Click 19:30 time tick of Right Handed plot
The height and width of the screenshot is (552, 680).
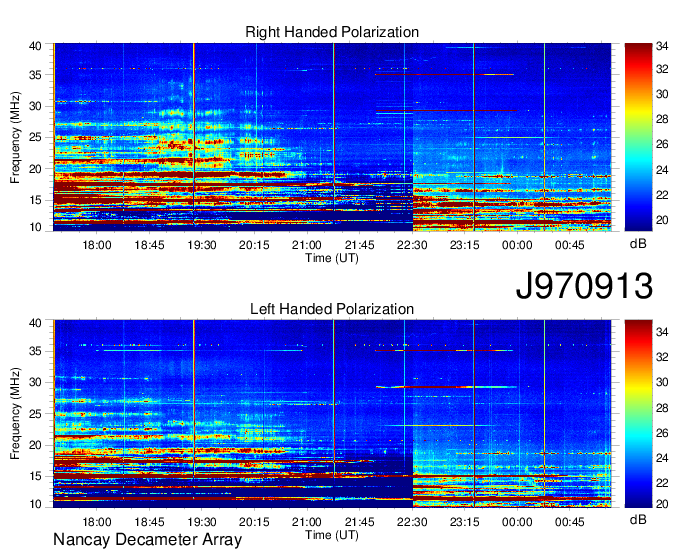click(x=202, y=245)
